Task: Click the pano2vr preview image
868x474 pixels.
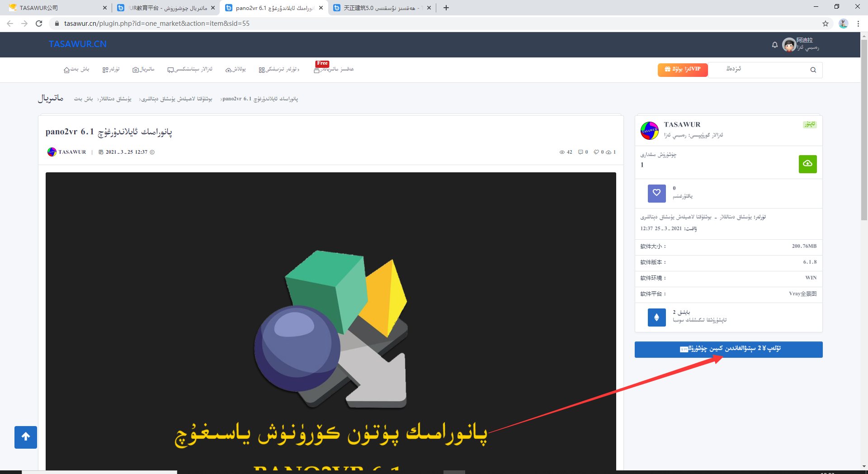Action: [x=330, y=317]
